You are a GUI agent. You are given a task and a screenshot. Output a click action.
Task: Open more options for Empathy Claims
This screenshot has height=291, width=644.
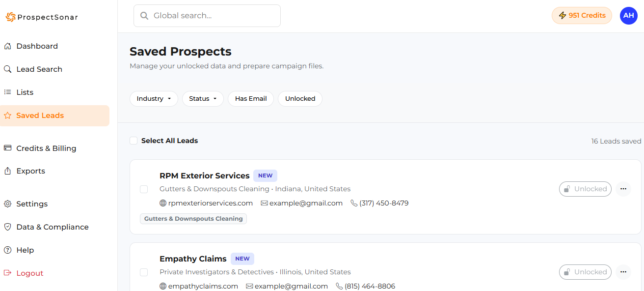pyautogui.click(x=623, y=272)
